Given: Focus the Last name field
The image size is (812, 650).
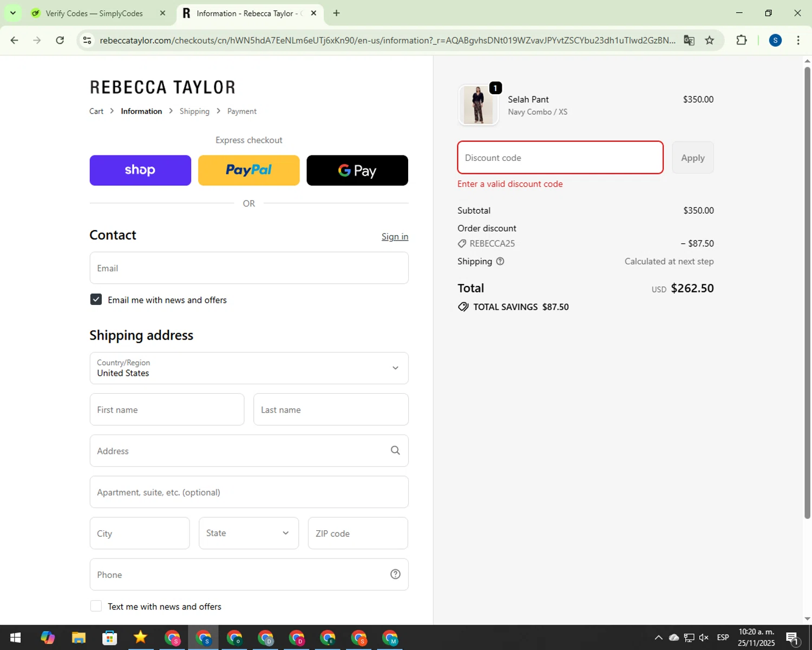Looking at the screenshot, I should pos(331,409).
